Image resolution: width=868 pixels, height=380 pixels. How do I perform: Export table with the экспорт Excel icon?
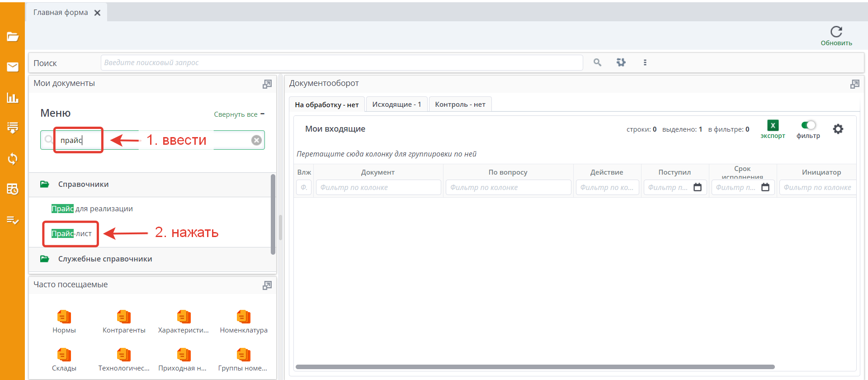[773, 126]
